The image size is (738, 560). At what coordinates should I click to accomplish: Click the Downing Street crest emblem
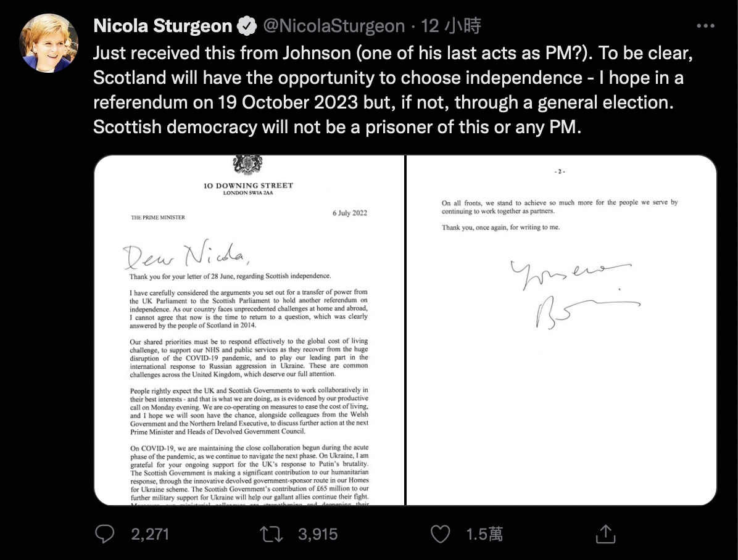coord(248,165)
